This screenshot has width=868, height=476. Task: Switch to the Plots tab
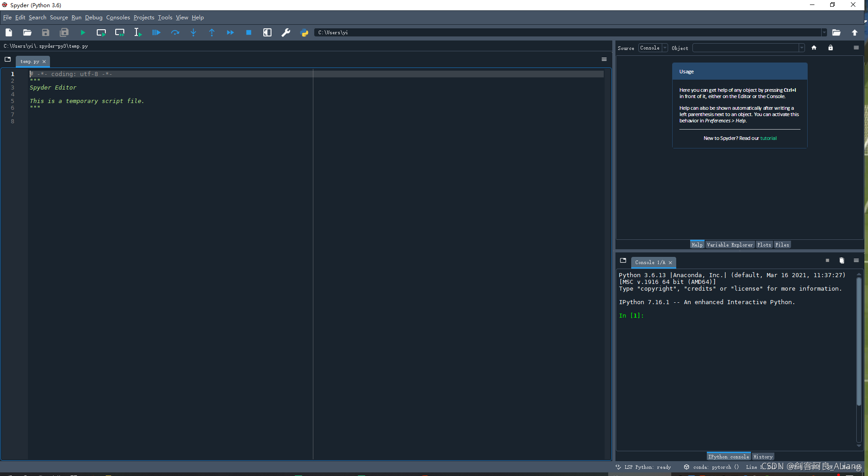click(x=764, y=245)
